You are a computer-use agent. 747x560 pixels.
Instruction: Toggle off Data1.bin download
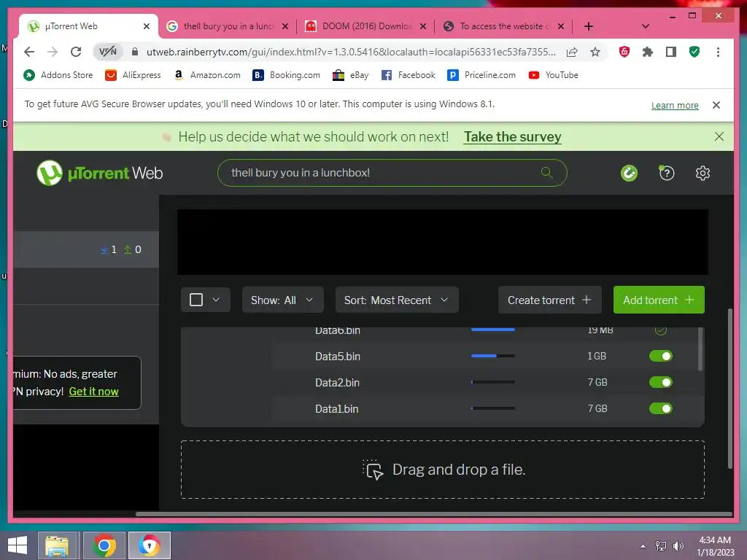click(660, 408)
